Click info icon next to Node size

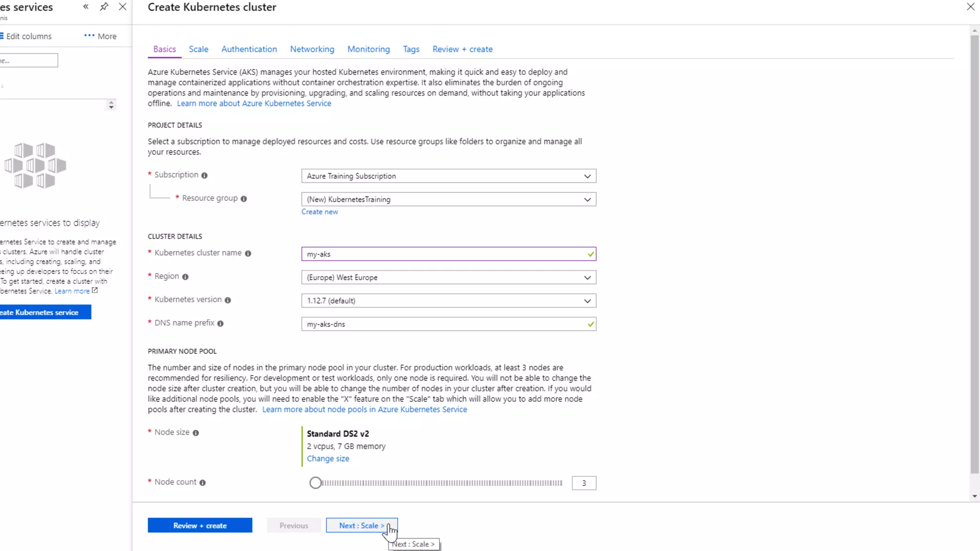(x=196, y=433)
